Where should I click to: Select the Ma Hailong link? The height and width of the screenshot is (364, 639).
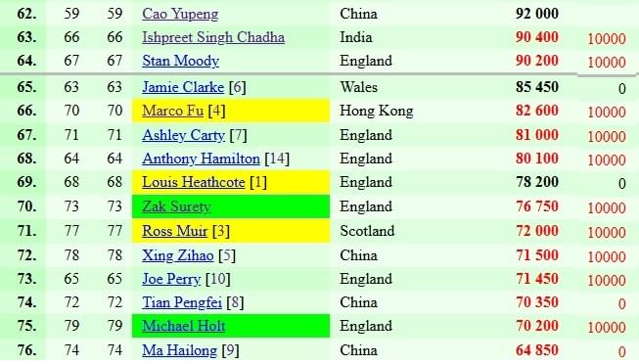click(x=180, y=350)
